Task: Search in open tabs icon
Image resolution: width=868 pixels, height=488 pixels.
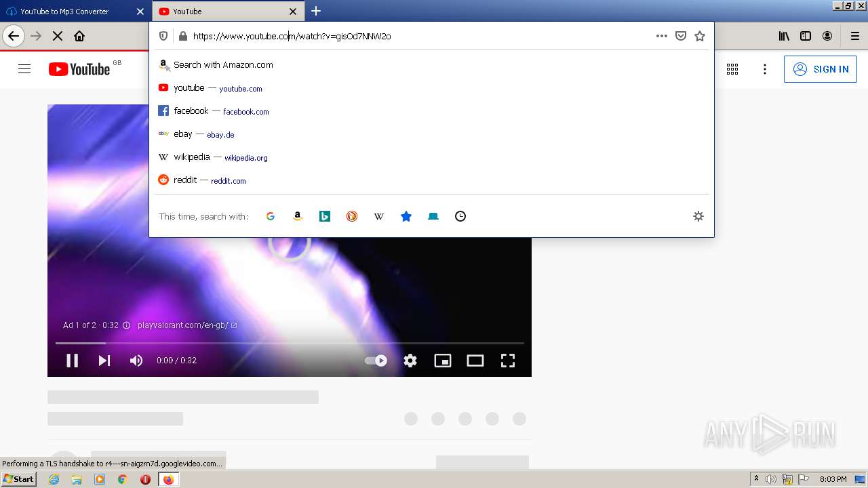Action: tap(433, 216)
